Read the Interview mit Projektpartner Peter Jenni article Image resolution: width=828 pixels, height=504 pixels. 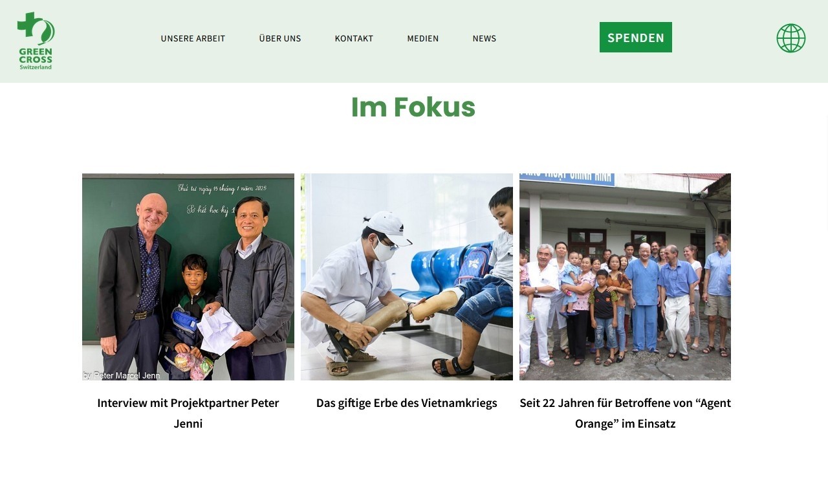click(188, 413)
